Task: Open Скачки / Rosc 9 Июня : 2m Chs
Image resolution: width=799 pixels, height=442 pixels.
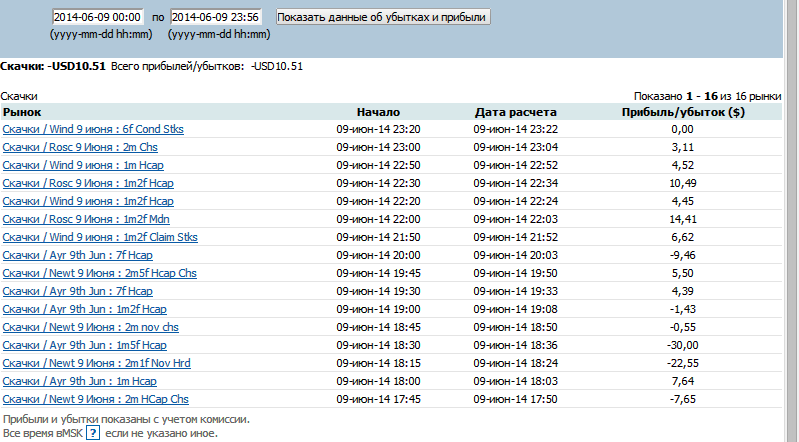Action: pyautogui.click(x=80, y=147)
